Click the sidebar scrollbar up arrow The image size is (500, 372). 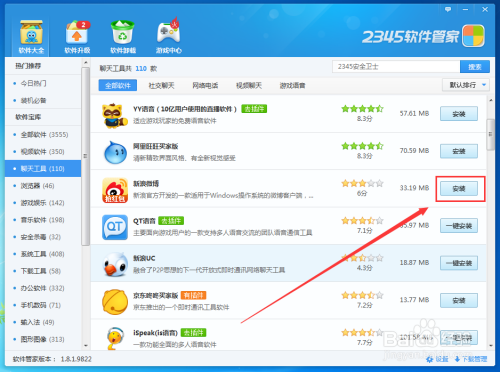(x=86, y=62)
